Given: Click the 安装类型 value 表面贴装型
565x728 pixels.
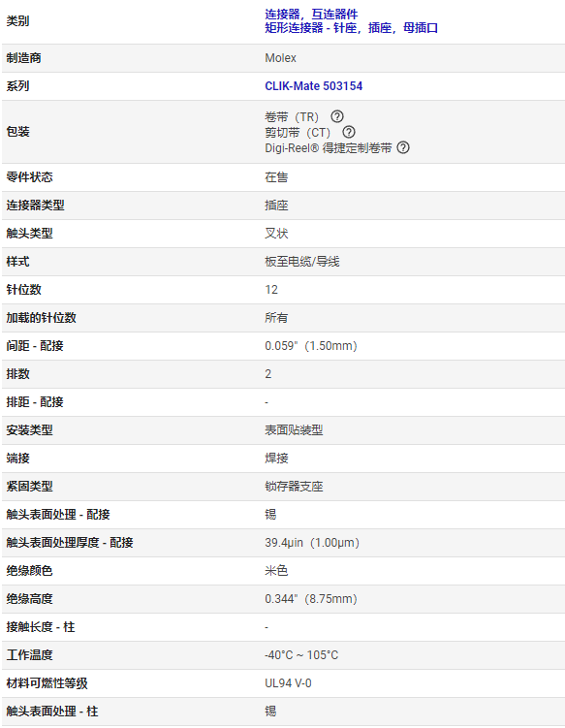Looking at the screenshot, I should click(x=294, y=430).
